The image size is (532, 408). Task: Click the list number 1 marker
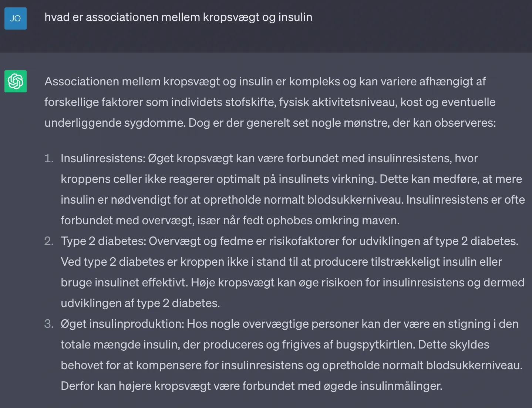click(49, 158)
